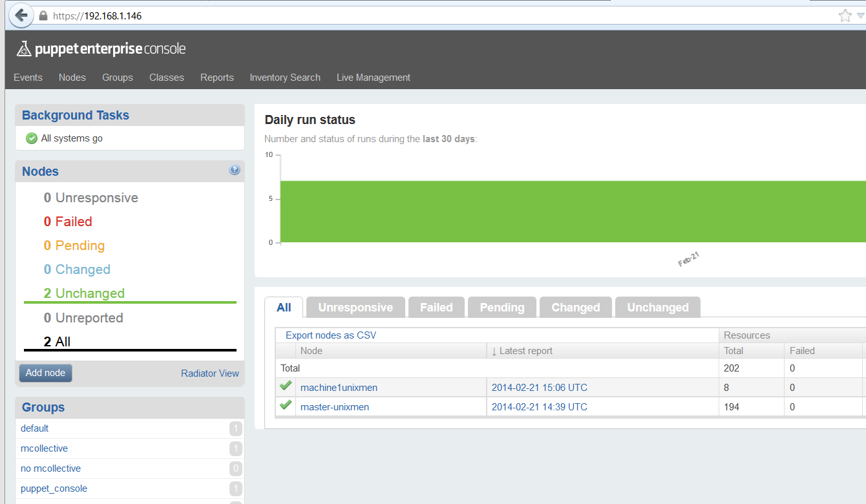Screen dimensions: 866x504
Task: Open Inventory Search
Action: tap(285, 78)
